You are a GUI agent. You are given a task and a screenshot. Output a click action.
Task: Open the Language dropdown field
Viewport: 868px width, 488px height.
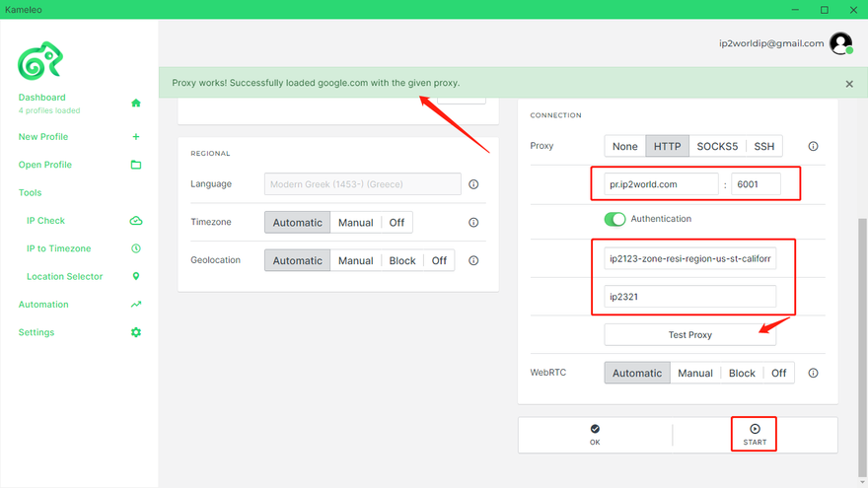click(362, 184)
